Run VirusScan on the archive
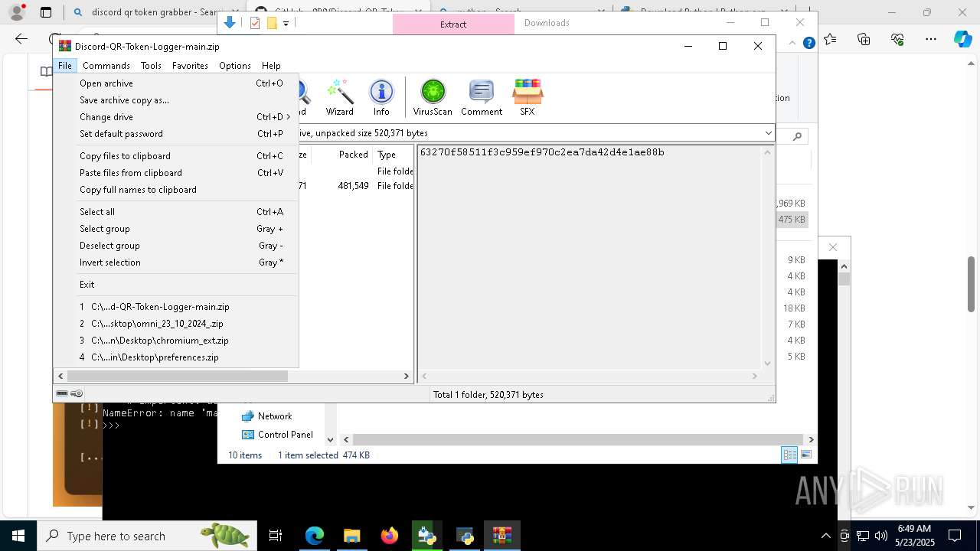Viewport: 980px width, 551px height. point(433,97)
